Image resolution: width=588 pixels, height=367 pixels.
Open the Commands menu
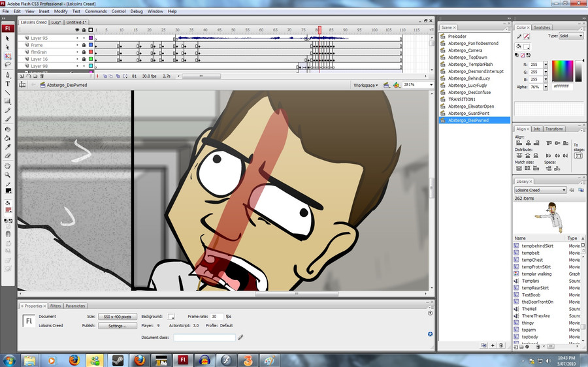95,11
